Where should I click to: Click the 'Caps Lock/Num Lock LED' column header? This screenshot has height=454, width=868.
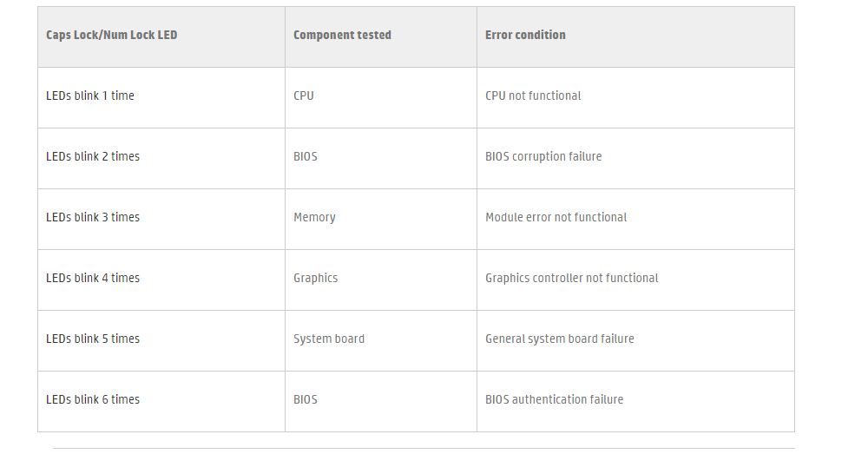click(x=111, y=35)
